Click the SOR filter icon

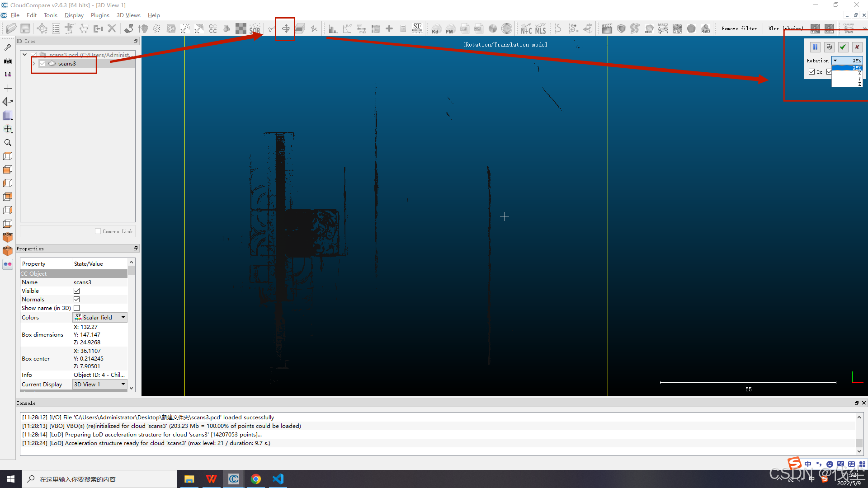(x=255, y=29)
